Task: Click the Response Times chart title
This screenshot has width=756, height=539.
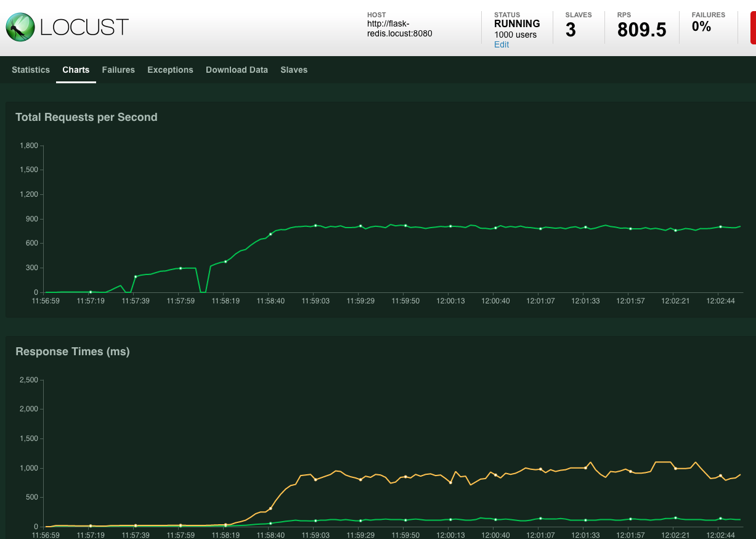Action: coord(72,352)
